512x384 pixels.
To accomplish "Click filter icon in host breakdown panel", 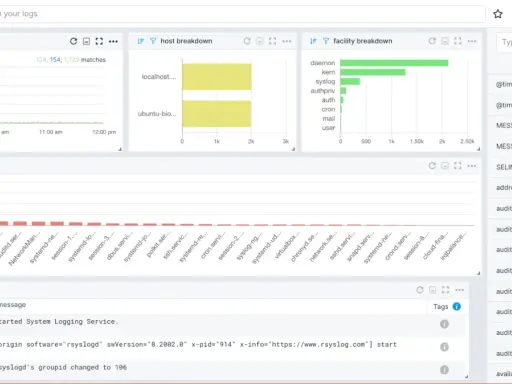I will click(x=153, y=41).
